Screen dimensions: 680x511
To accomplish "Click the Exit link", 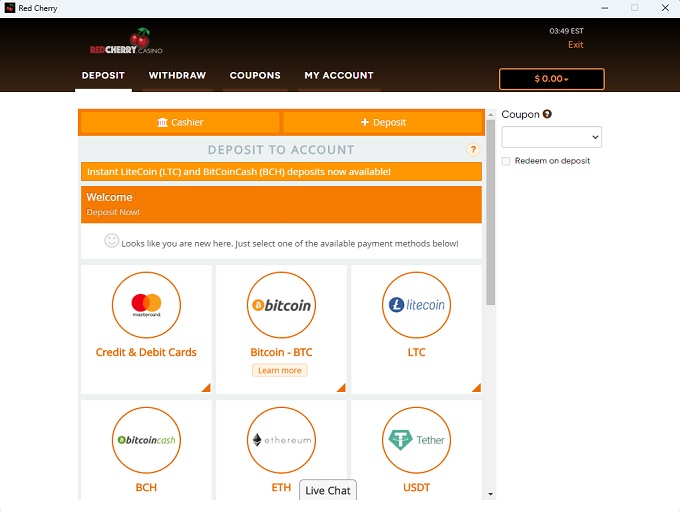I will 575,45.
